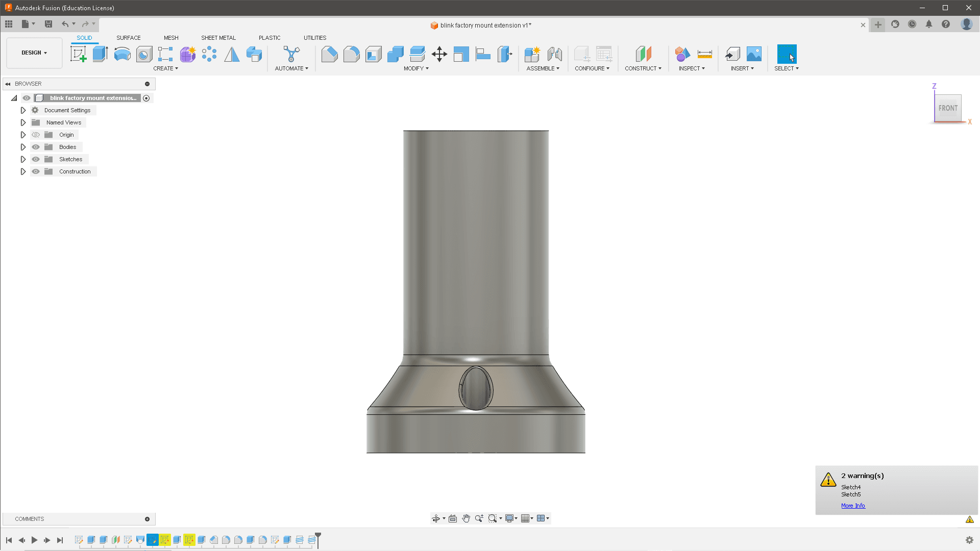Toggle visibility of Bodies folder
The height and width of the screenshot is (551, 980).
pos(36,146)
